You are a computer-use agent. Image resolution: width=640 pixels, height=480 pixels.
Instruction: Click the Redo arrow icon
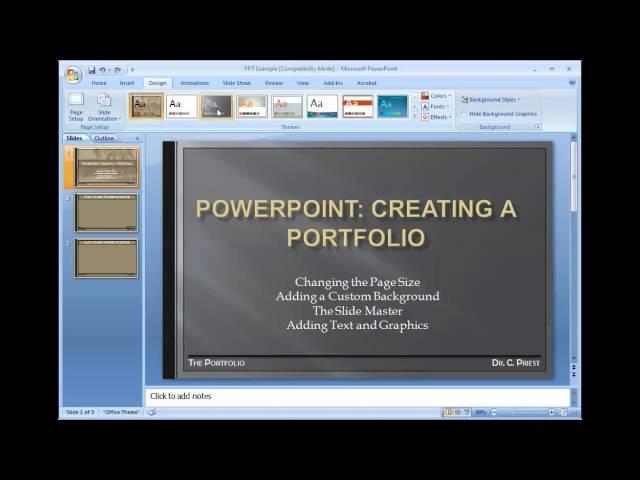118,70
